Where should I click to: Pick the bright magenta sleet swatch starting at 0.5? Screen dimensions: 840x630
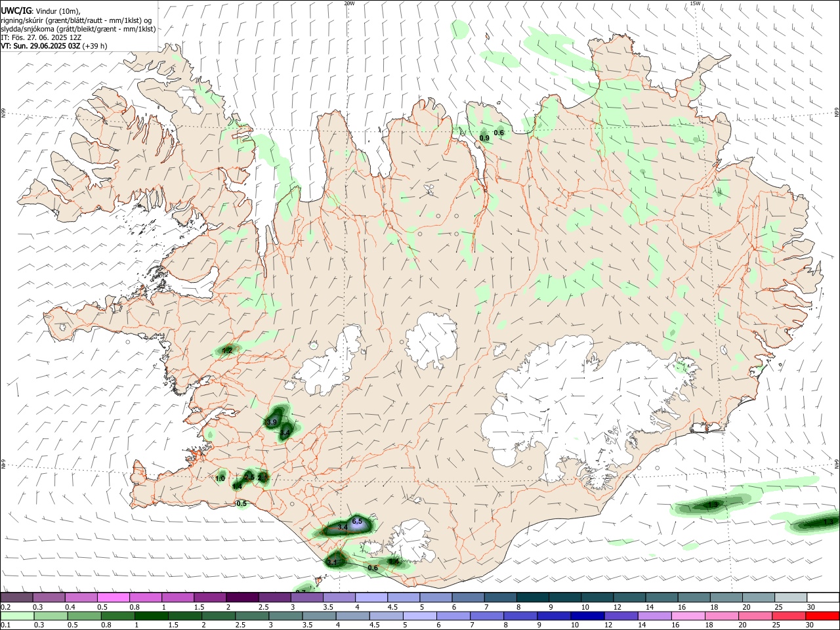[x=113, y=598]
